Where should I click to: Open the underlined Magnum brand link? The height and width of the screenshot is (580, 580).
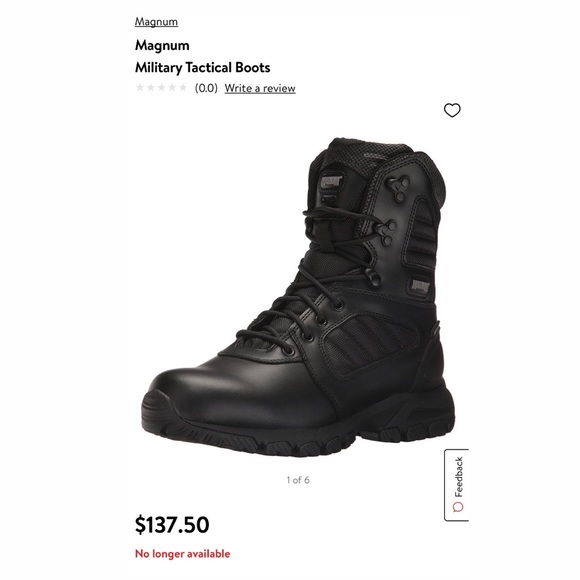[x=156, y=22]
